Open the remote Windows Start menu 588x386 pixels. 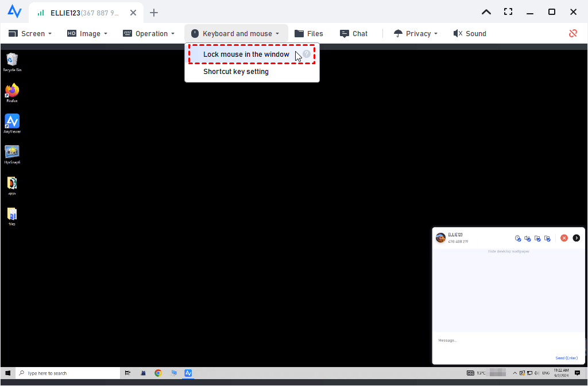tap(7, 373)
